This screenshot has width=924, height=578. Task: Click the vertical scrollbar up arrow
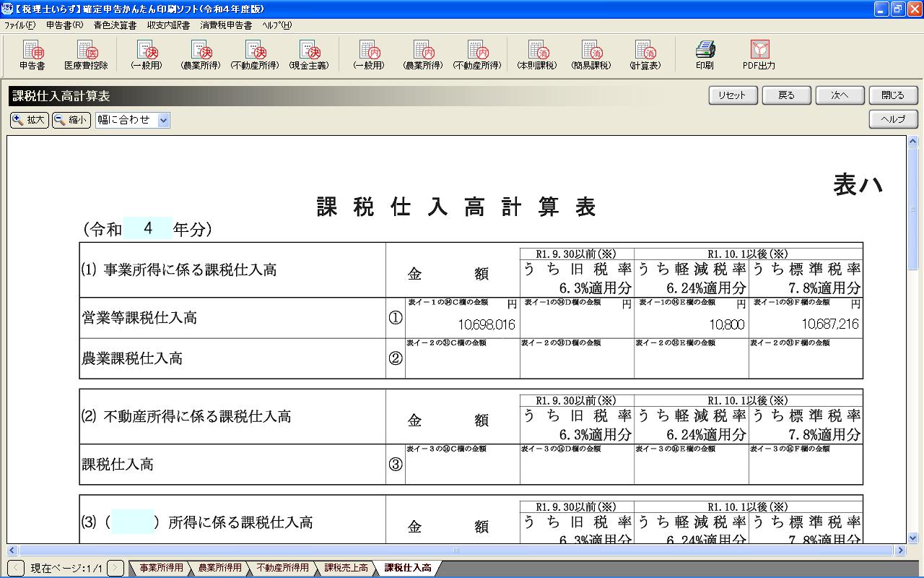coord(912,142)
